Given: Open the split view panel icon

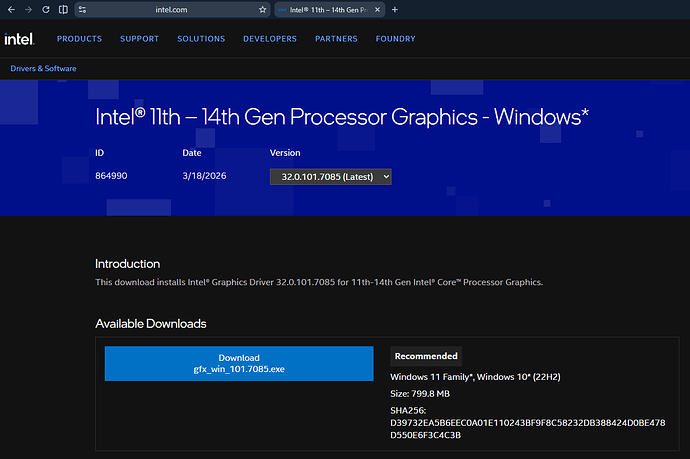Looking at the screenshot, I should click(63, 10).
